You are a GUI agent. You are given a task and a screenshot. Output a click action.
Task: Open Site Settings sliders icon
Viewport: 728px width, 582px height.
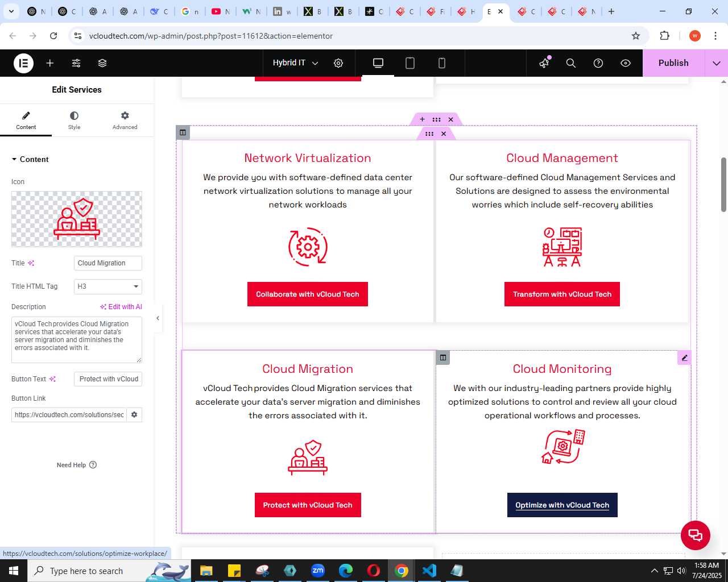(x=76, y=63)
